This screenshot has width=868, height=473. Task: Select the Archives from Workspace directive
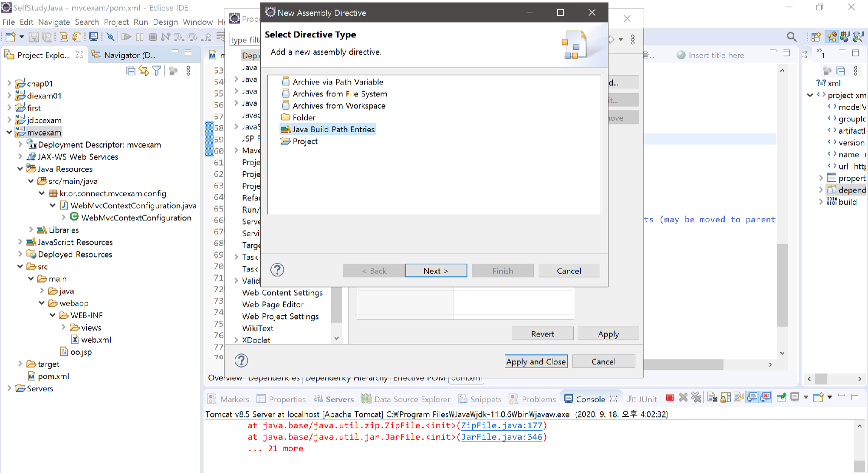click(x=339, y=106)
